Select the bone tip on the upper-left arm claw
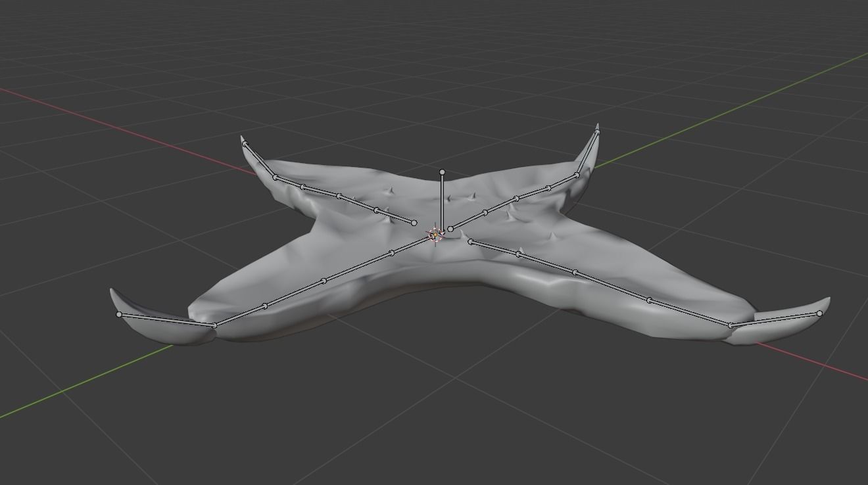 click(x=244, y=144)
